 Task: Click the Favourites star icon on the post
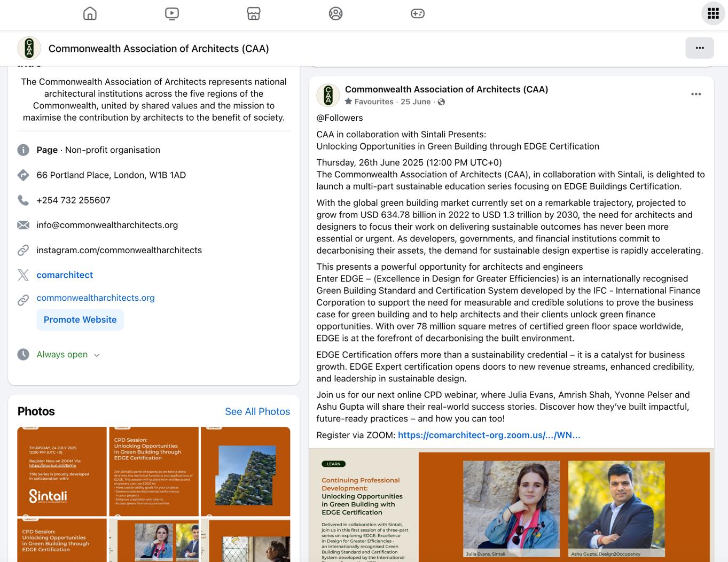click(x=348, y=102)
